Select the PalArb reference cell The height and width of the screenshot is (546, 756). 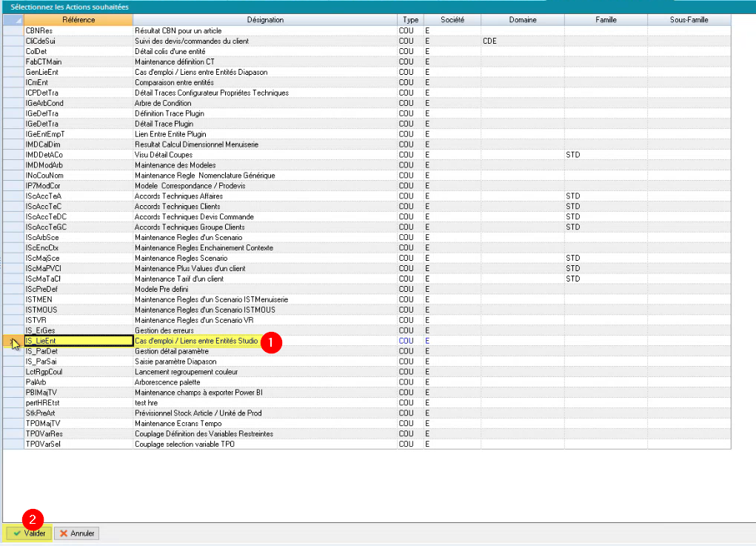tap(78, 382)
